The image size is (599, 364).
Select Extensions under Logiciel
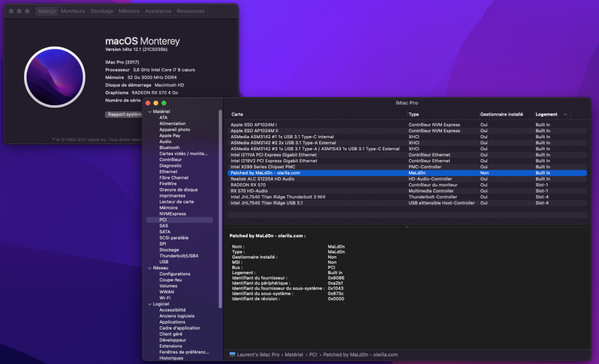click(170, 346)
